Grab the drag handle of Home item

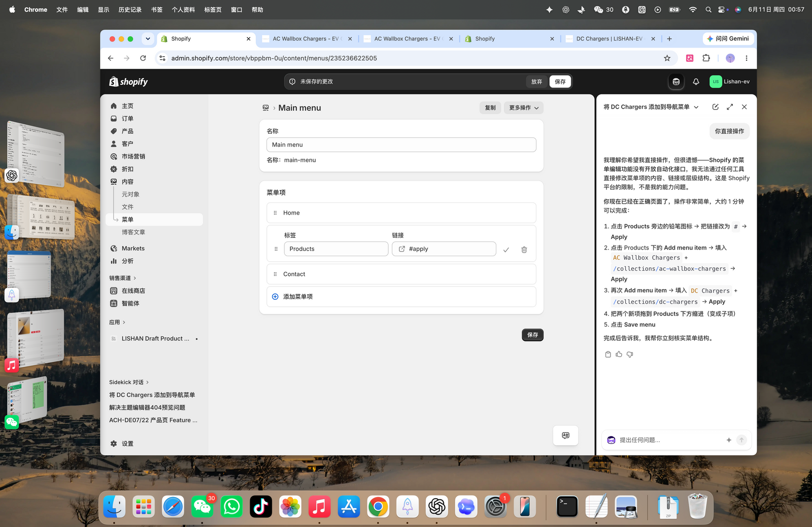click(x=275, y=213)
